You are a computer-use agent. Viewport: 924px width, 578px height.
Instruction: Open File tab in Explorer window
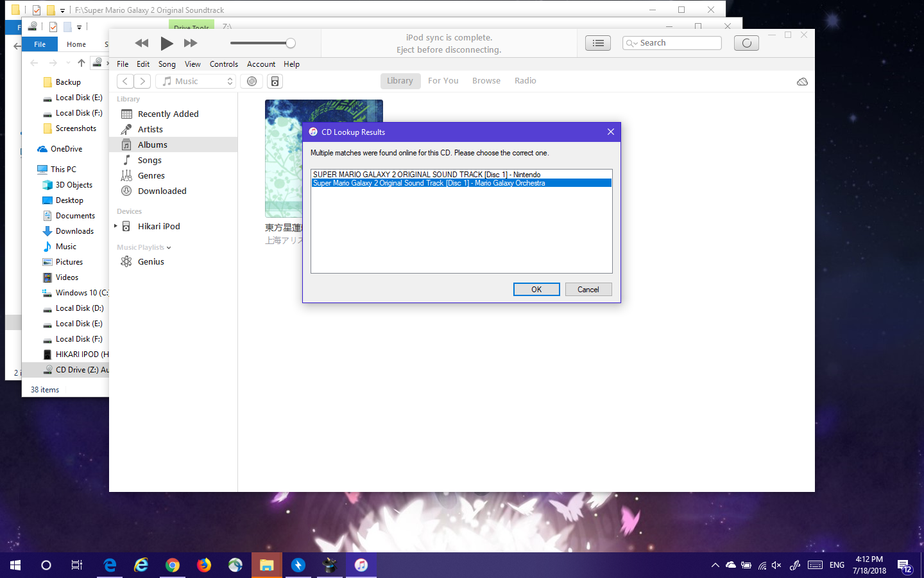(x=40, y=44)
